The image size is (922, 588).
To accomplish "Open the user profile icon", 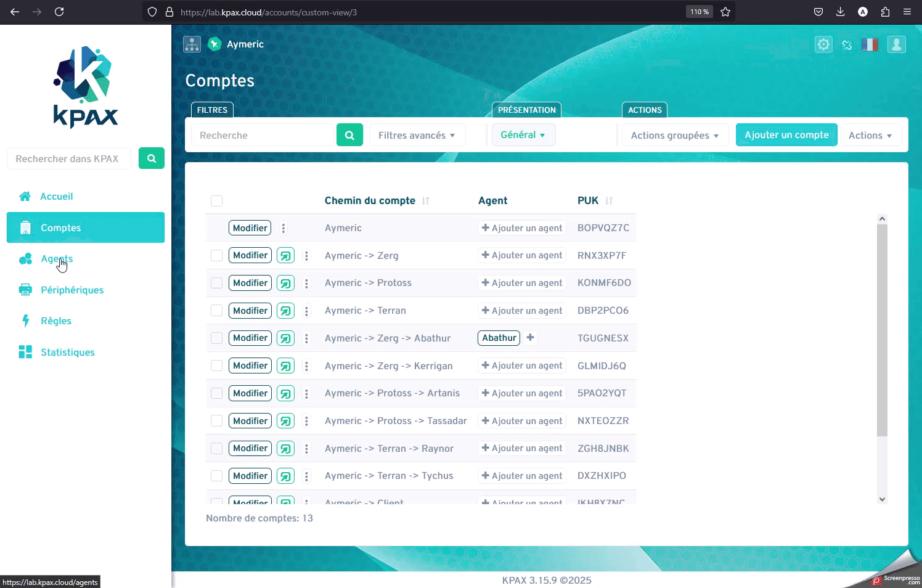I will click(x=896, y=44).
